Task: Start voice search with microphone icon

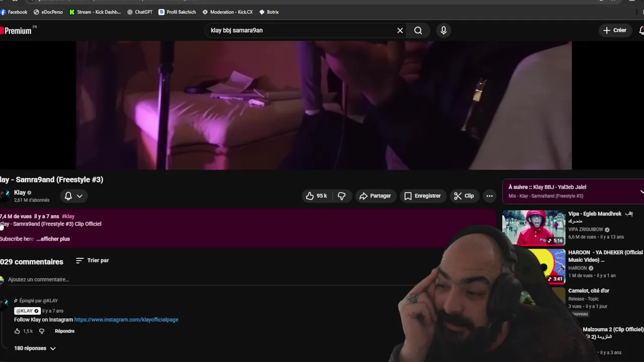Action: (x=443, y=31)
